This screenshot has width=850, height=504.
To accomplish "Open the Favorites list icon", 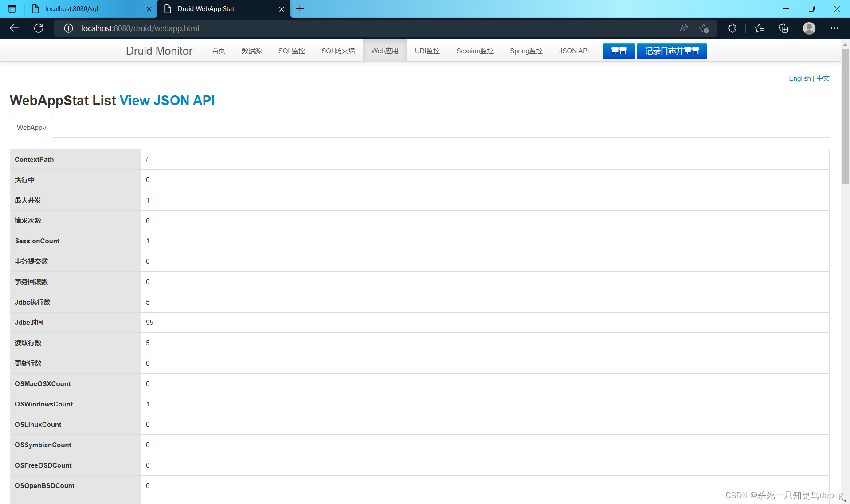I will coord(759,28).
